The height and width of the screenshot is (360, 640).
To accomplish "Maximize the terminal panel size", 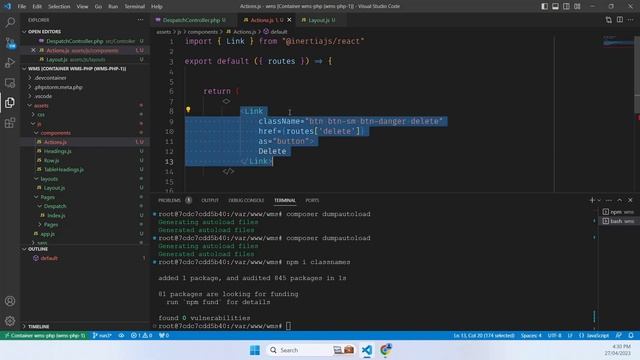I will point(620,200).
